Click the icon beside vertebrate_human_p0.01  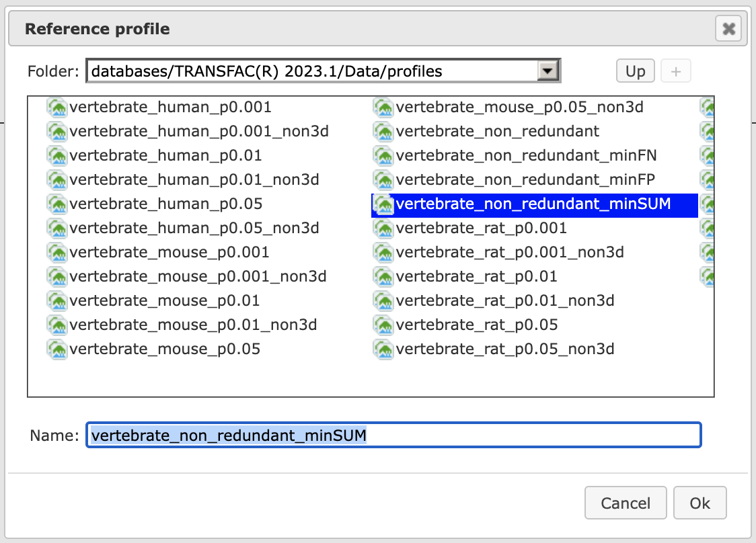point(57,156)
